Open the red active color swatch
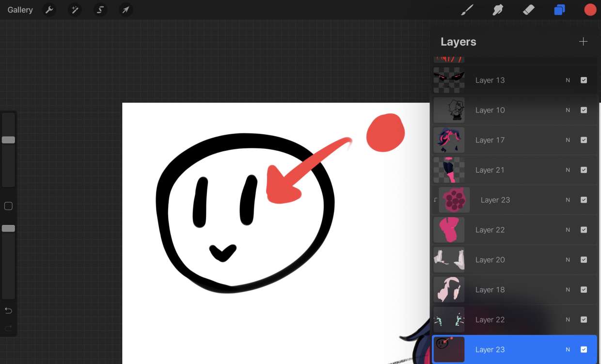Viewport: 601px width, 364px height. [590, 10]
